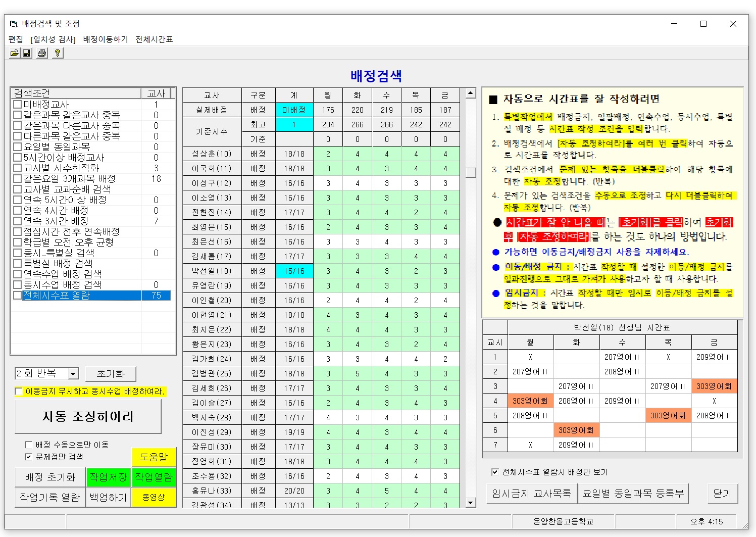Click 동시수업 배정 검색 condition row
This screenshot has width=756, height=537.
[x=91, y=285]
